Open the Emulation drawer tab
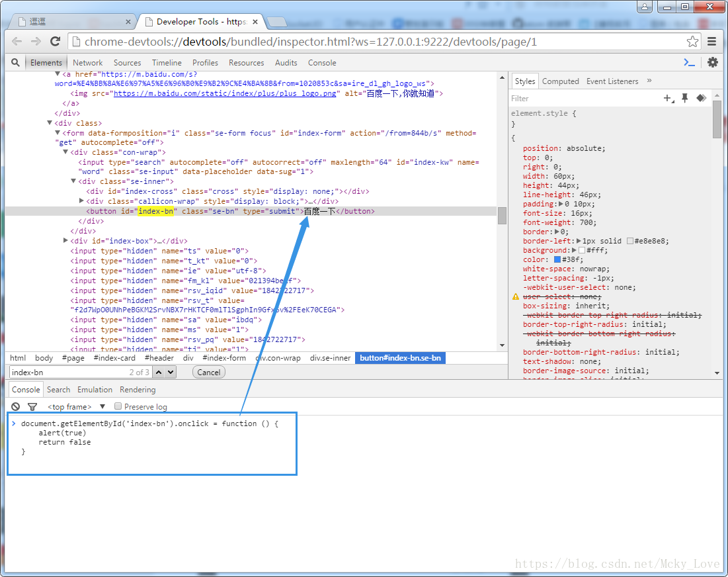 [95, 390]
